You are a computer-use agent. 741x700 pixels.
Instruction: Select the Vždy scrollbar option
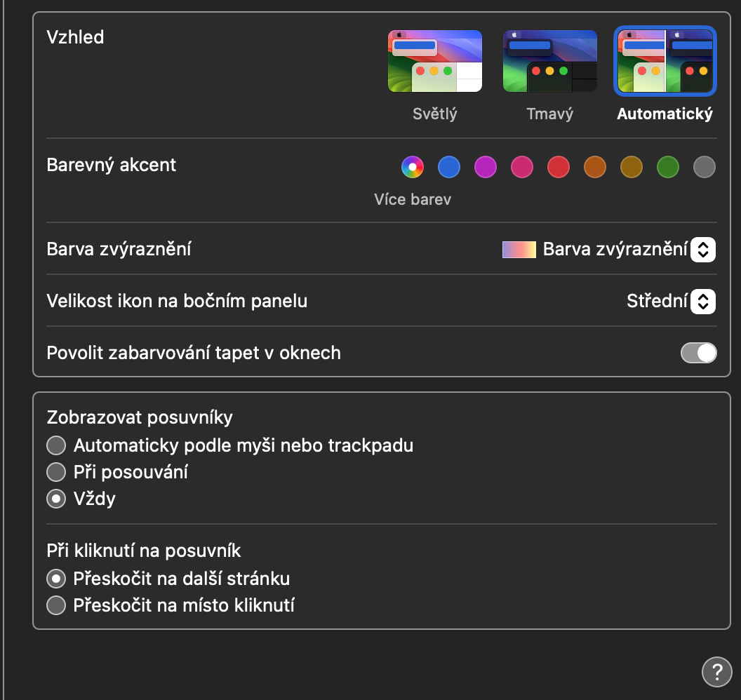56,499
